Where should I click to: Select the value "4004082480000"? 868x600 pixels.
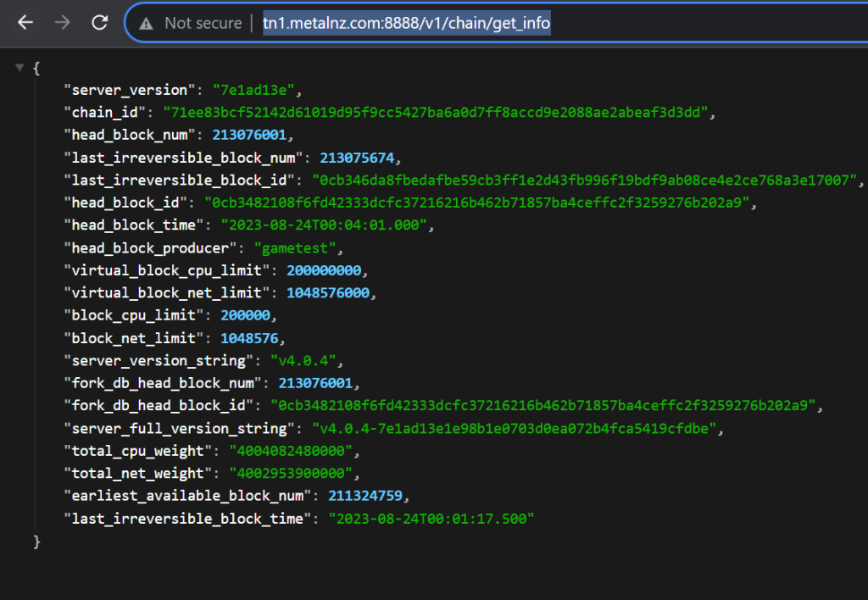click(291, 451)
